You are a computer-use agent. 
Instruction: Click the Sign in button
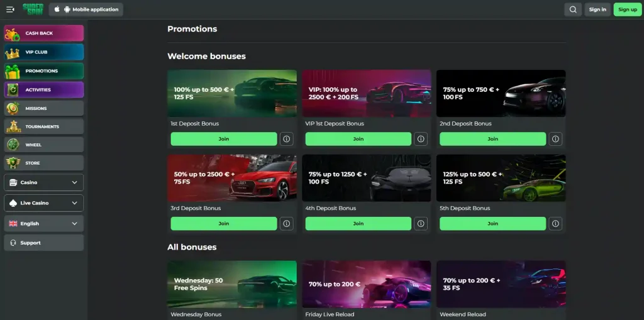point(597,9)
